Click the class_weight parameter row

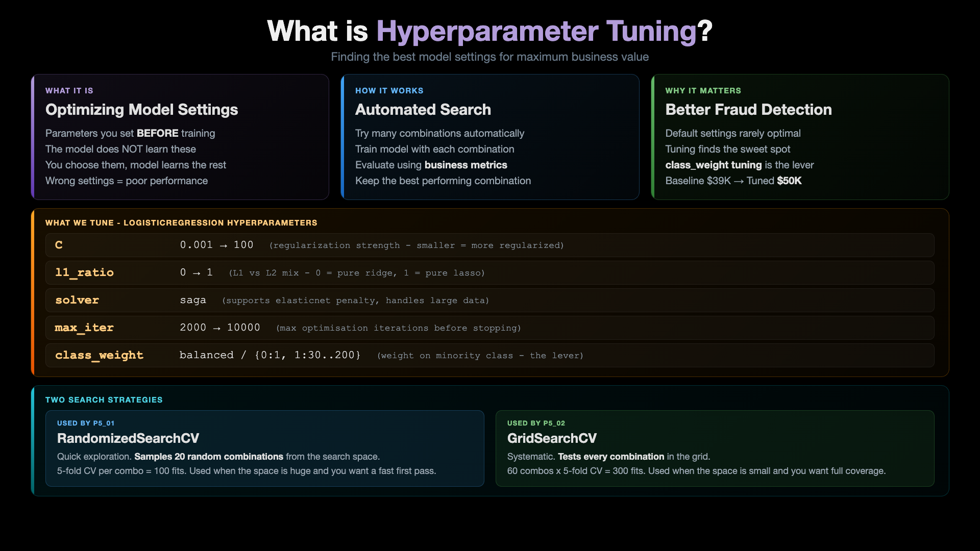490,356
